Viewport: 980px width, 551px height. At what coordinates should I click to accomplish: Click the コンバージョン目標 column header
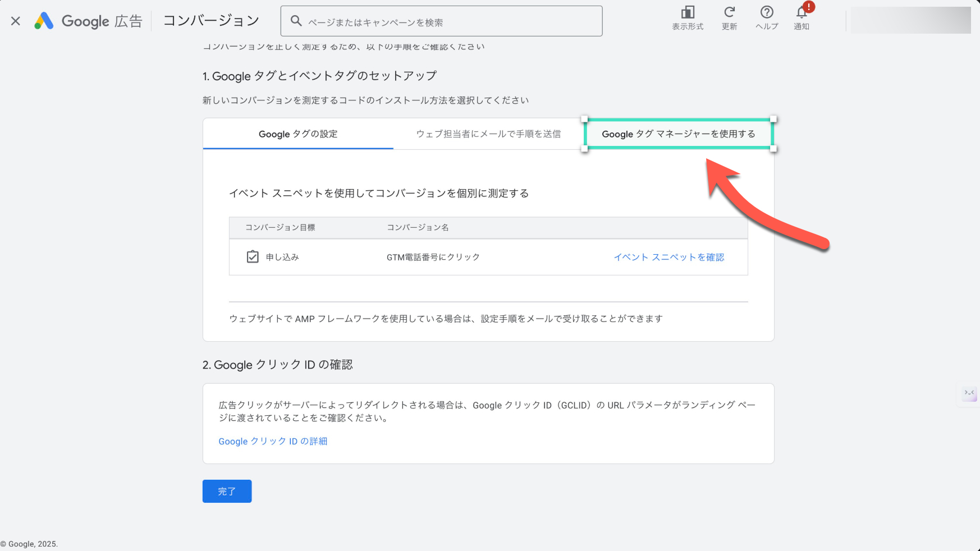tap(280, 227)
